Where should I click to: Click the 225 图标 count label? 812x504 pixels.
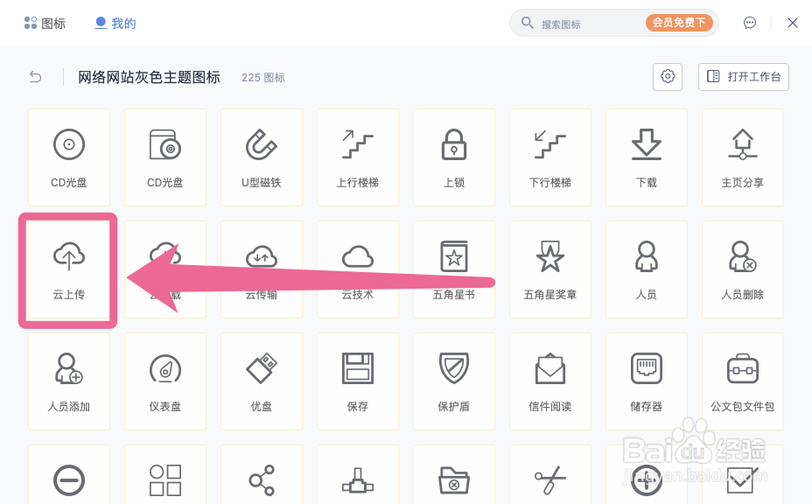263,78
